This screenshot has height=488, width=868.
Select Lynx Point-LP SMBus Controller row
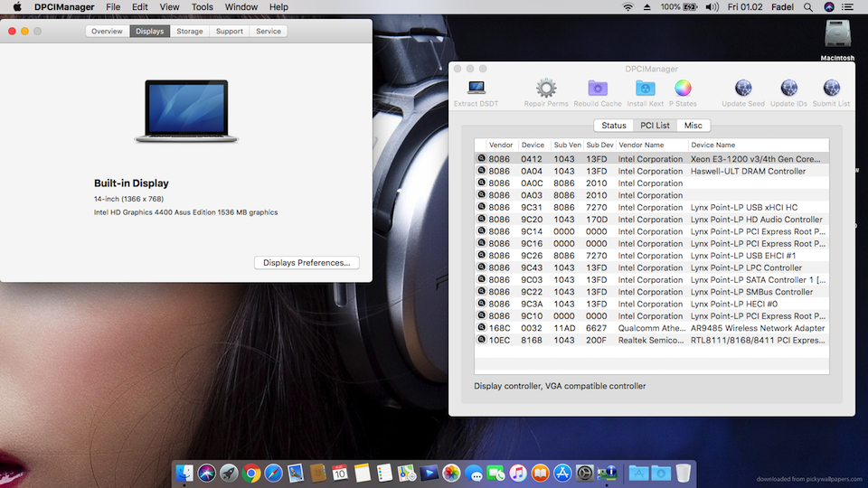(x=652, y=292)
